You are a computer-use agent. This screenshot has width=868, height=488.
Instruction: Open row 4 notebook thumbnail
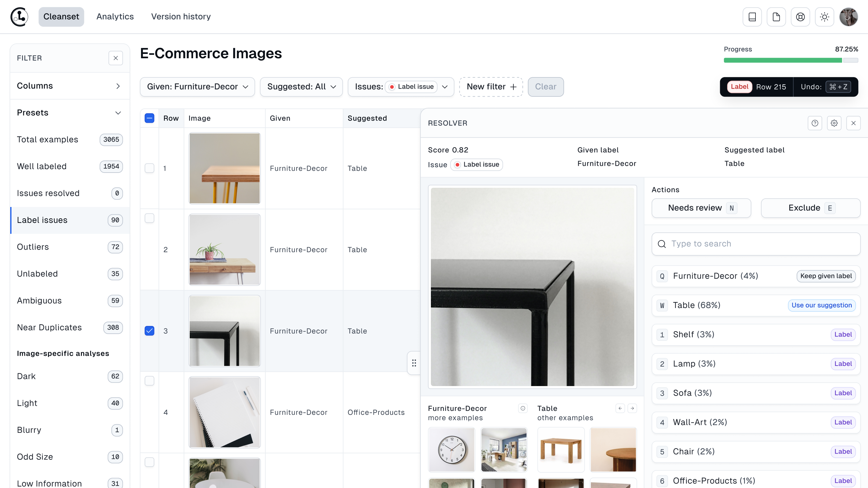click(224, 412)
